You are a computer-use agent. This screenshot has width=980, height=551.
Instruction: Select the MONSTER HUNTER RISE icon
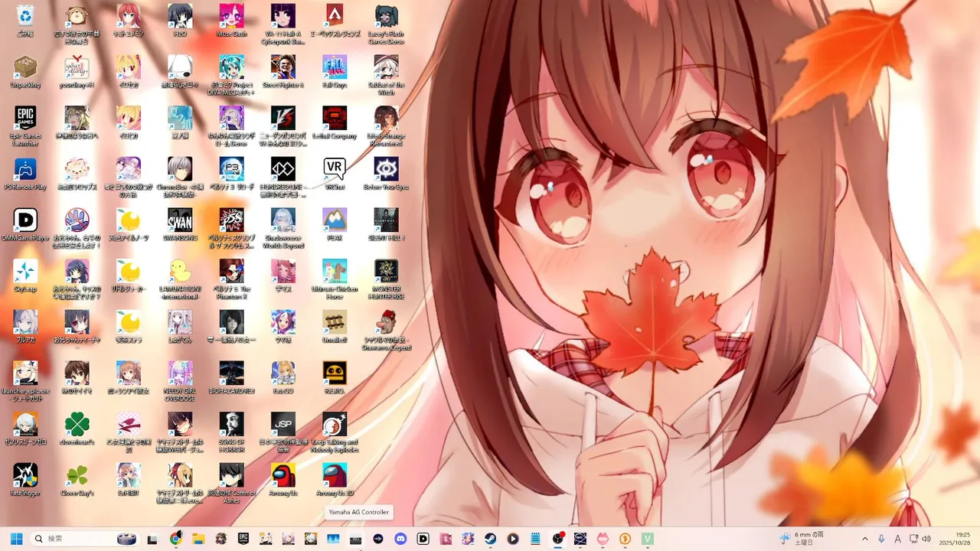click(x=386, y=271)
